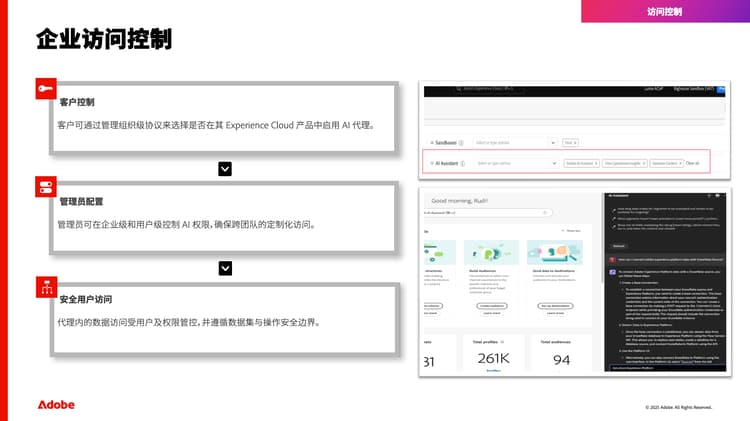Click the 261K total profiles value

tap(494, 358)
